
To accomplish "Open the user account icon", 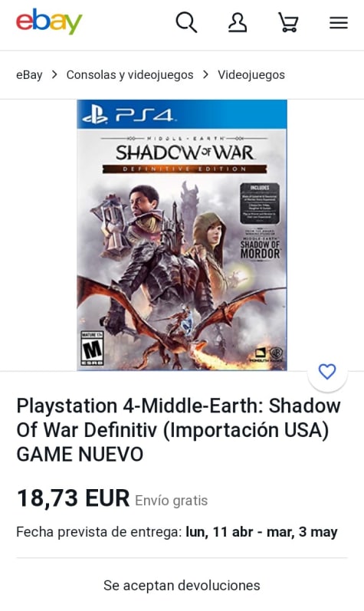I will coord(237,22).
